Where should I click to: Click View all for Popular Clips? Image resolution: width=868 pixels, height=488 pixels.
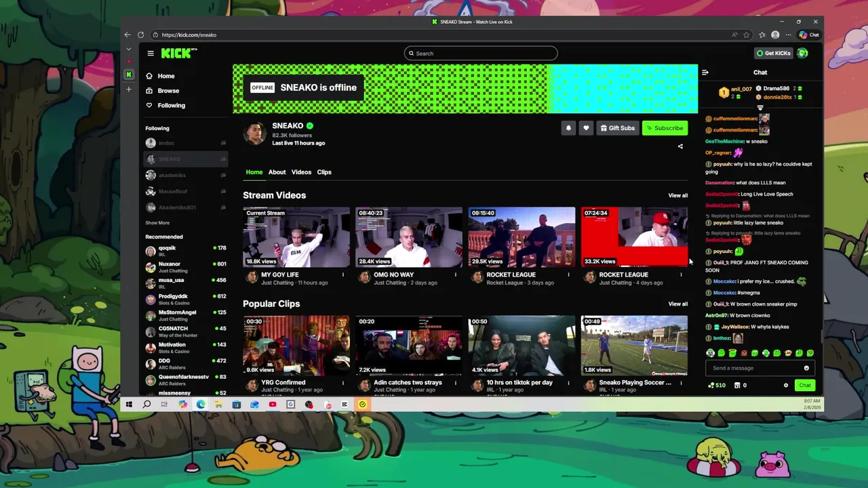coord(678,304)
